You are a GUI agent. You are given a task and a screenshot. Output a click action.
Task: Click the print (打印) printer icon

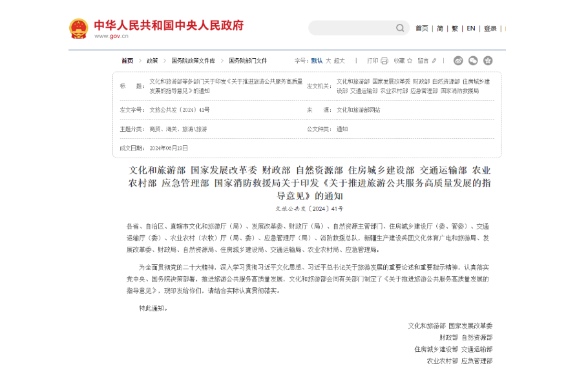click(x=384, y=61)
